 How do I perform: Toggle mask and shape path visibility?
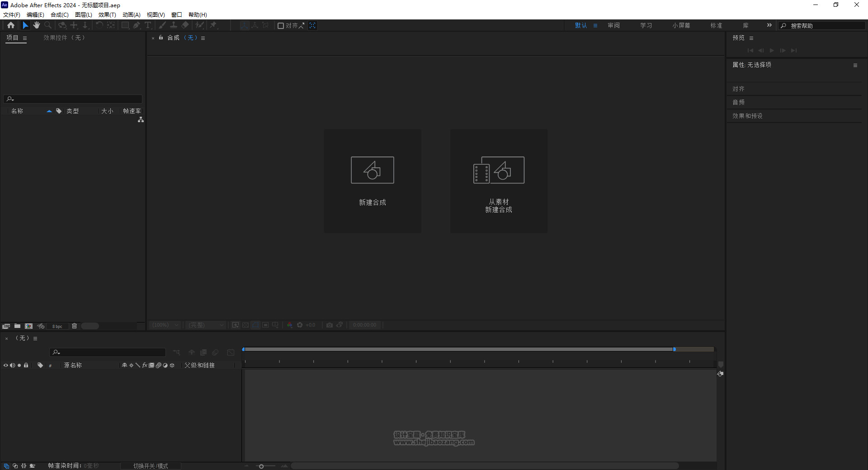[255, 325]
